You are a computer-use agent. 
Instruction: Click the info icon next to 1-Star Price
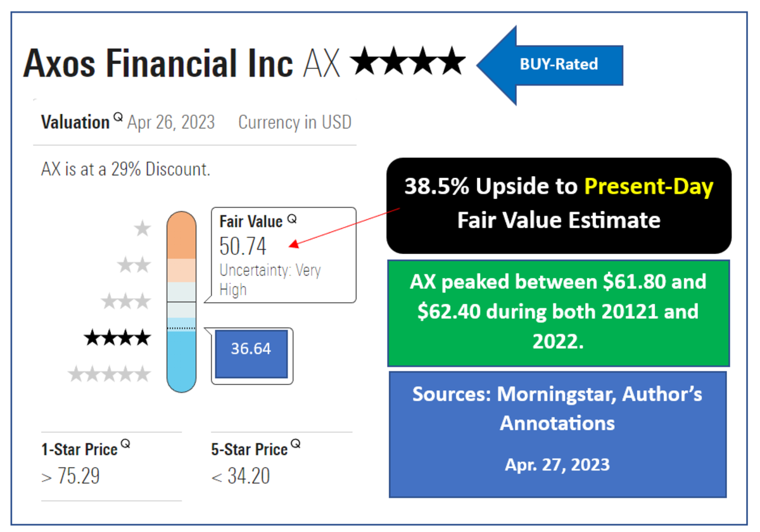[x=125, y=445]
